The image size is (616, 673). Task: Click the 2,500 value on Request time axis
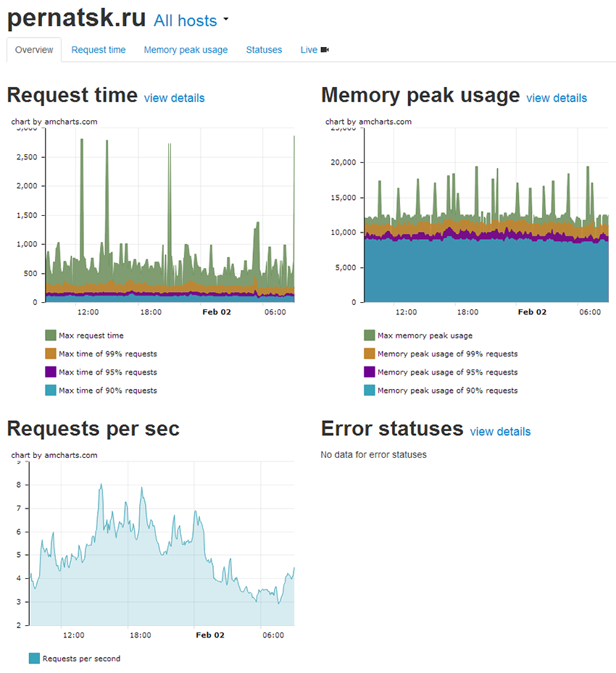27,157
